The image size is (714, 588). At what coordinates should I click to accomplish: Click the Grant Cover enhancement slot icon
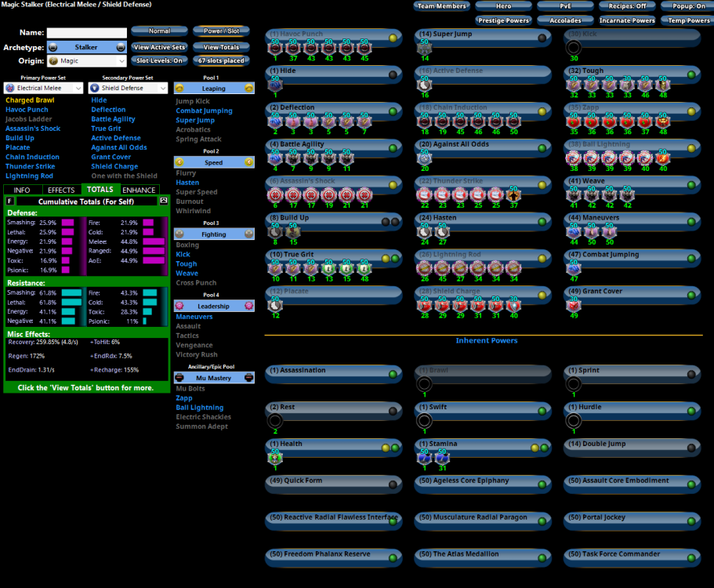574,305
